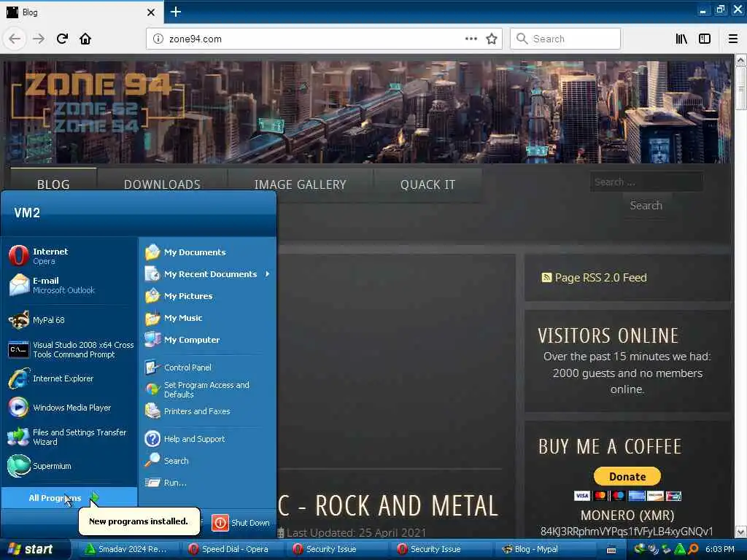Viewport: 747px width, 560px height.
Task: Click green Smadav triangle tray icon
Action: tap(680, 550)
